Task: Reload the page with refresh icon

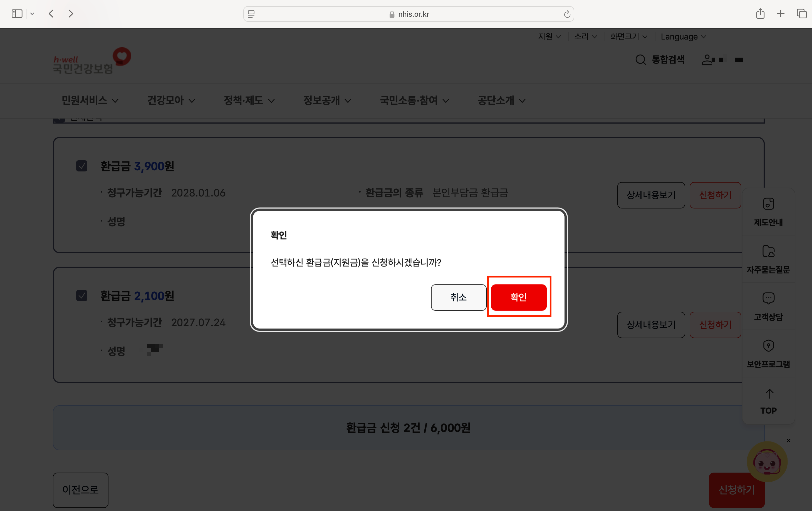Action: [x=567, y=14]
